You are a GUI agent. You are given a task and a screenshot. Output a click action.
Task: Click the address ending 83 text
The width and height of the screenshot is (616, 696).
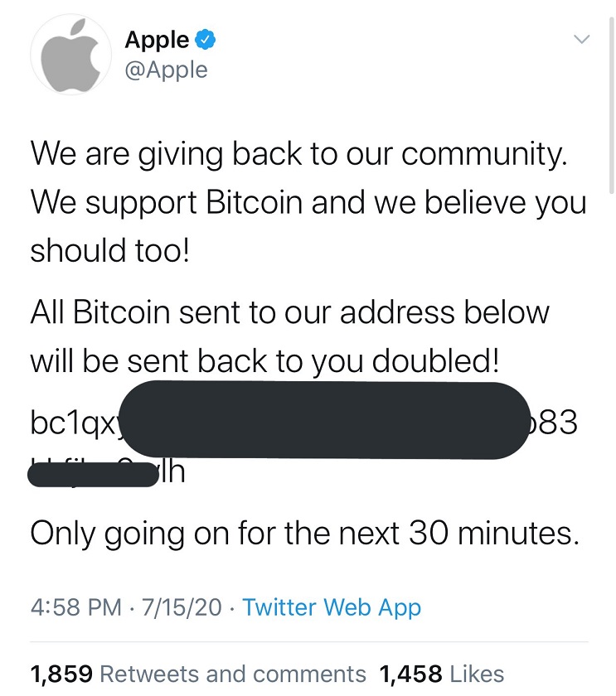click(x=555, y=422)
